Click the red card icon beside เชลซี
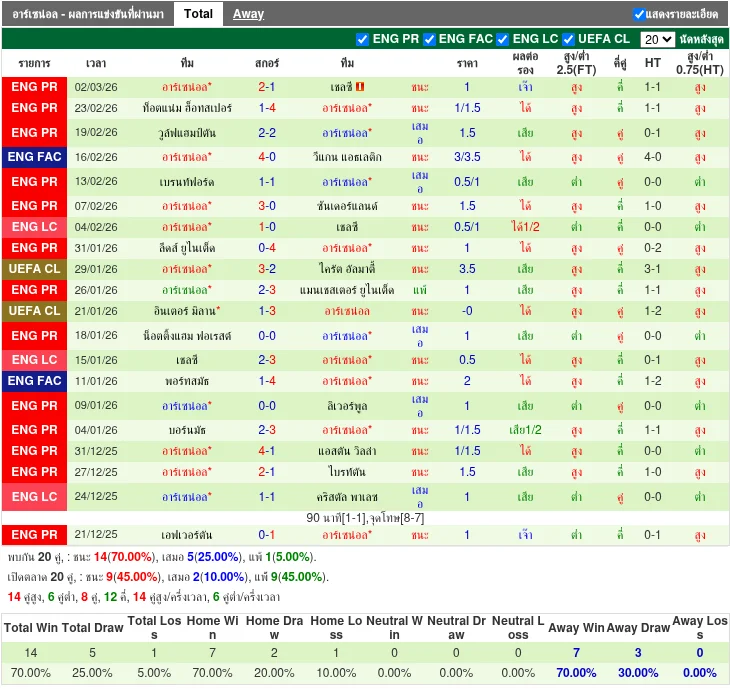 point(361,88)
